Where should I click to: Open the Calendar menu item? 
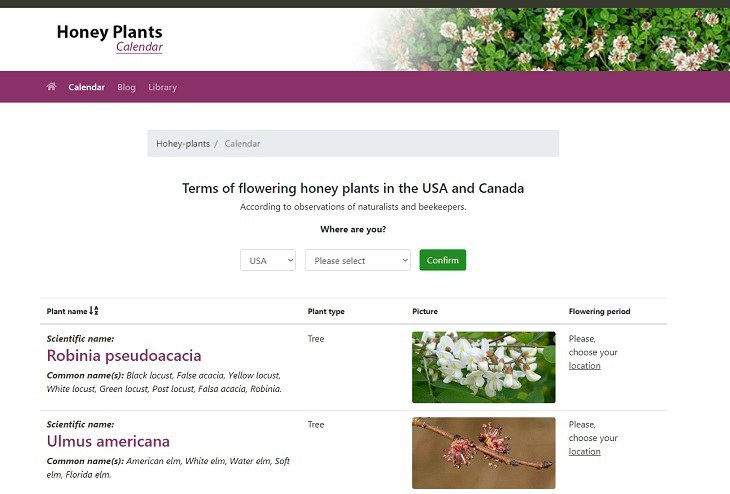tap(86, 87)
